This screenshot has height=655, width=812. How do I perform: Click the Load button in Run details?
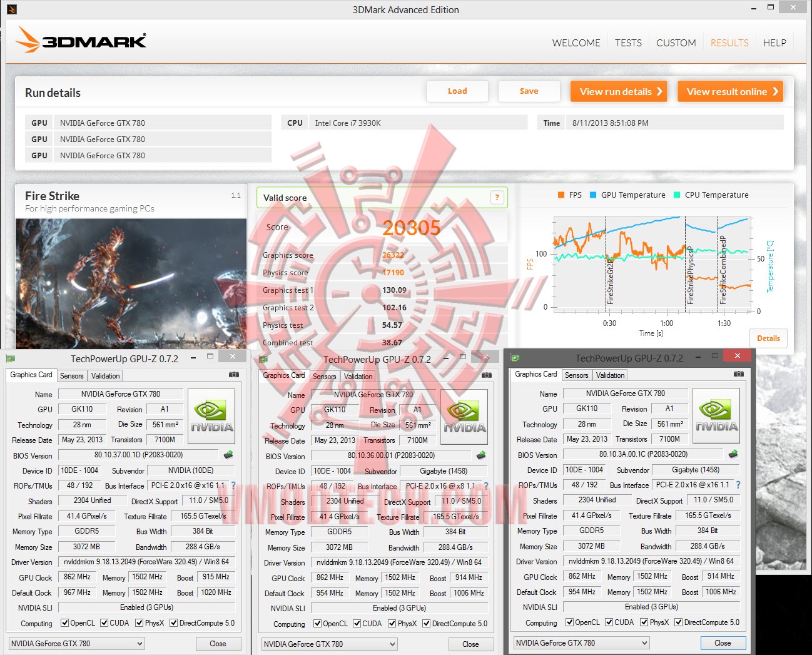pyautogui.click(x=457, y=91)
